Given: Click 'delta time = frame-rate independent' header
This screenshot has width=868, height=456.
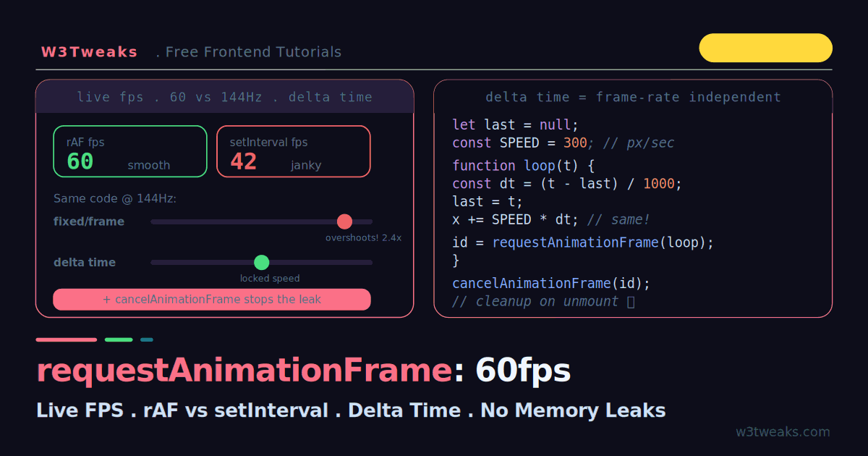Looking at the screenshot, I should (x=633, y=97).
